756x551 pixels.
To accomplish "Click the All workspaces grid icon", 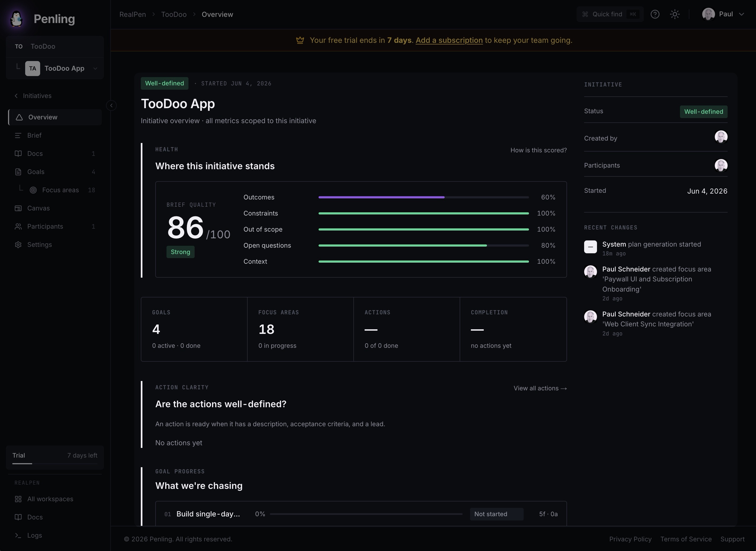I will tap(18, 499).
